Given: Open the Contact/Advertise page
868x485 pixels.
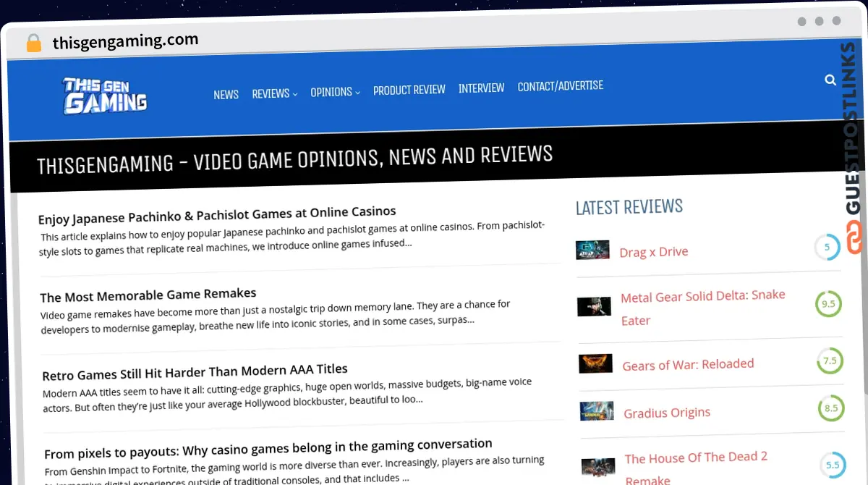Looking at the screenshot, I should point(560,85).
